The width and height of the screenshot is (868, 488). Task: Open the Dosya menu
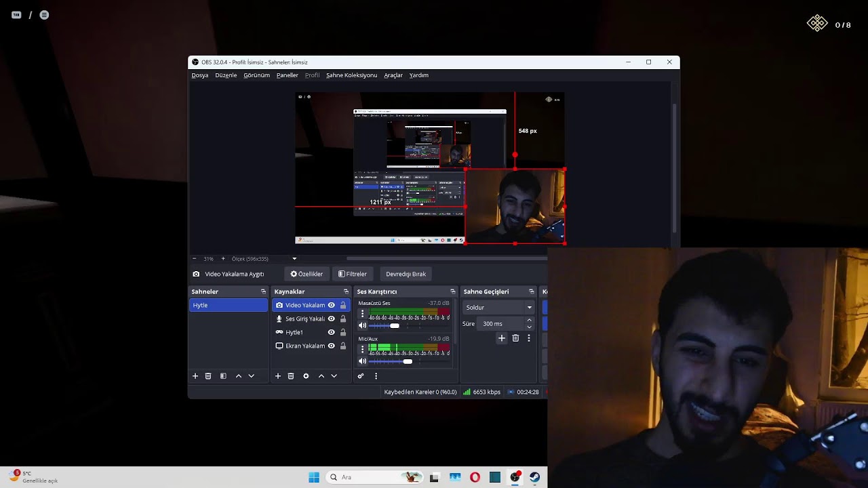200,75
